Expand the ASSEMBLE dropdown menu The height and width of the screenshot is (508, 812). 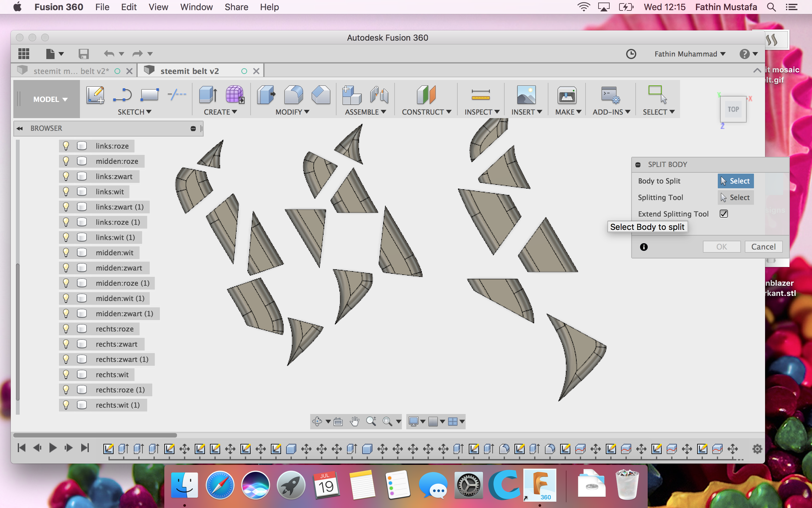(365, 112)
